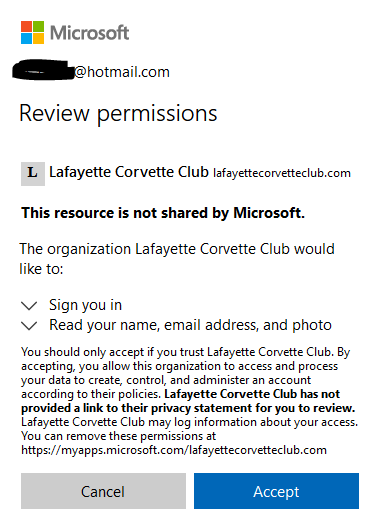
Task: Click the Review permissions heading
Action: tap(118, 114)
